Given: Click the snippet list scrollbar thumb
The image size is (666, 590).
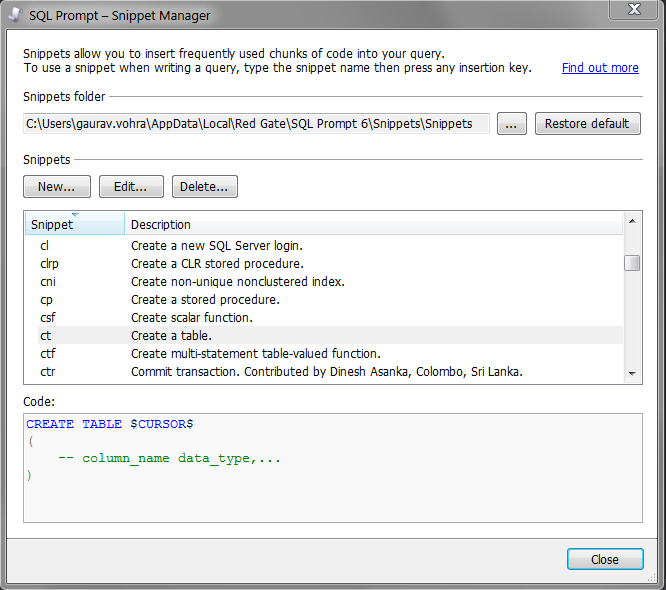Looking at the screenshot, I should point(632,263).
